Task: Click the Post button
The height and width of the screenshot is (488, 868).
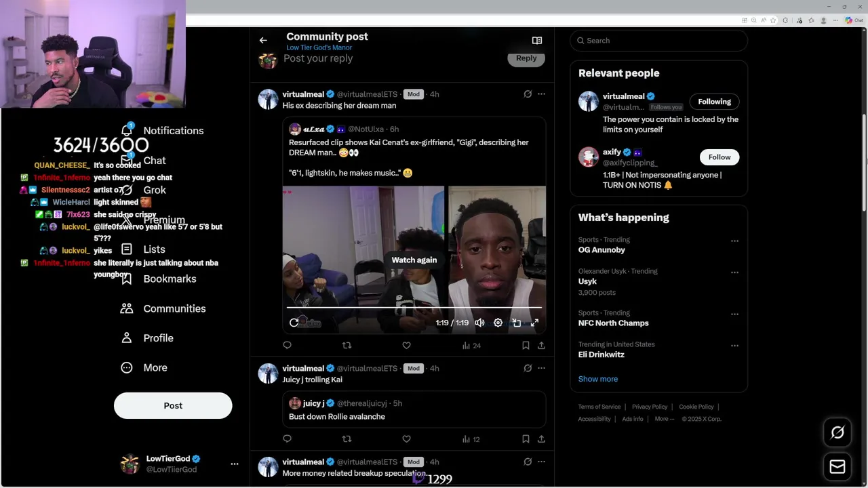Action: pos(173,405)
